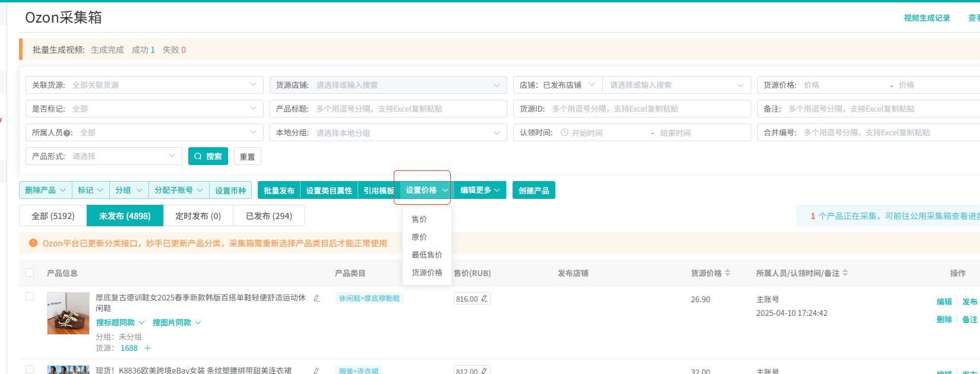Switch to the 定时发布 (0) tab

[198, 215]
